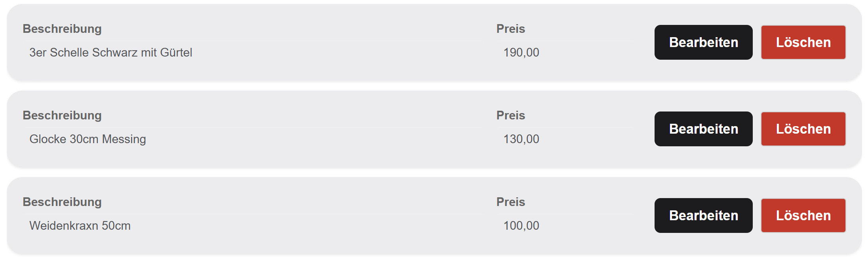The image size is (868, 257).
Task: Click the Beschreibung label above the 3er Schelle entry
Action: (62, 29)
